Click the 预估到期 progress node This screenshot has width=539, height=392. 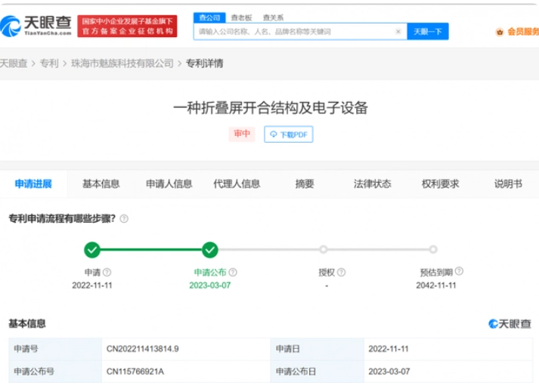[433, 249]
